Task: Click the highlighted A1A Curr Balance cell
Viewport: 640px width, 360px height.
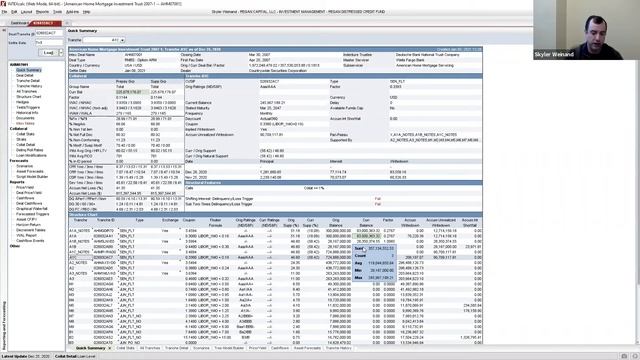Action: click(x=366, y=236)
